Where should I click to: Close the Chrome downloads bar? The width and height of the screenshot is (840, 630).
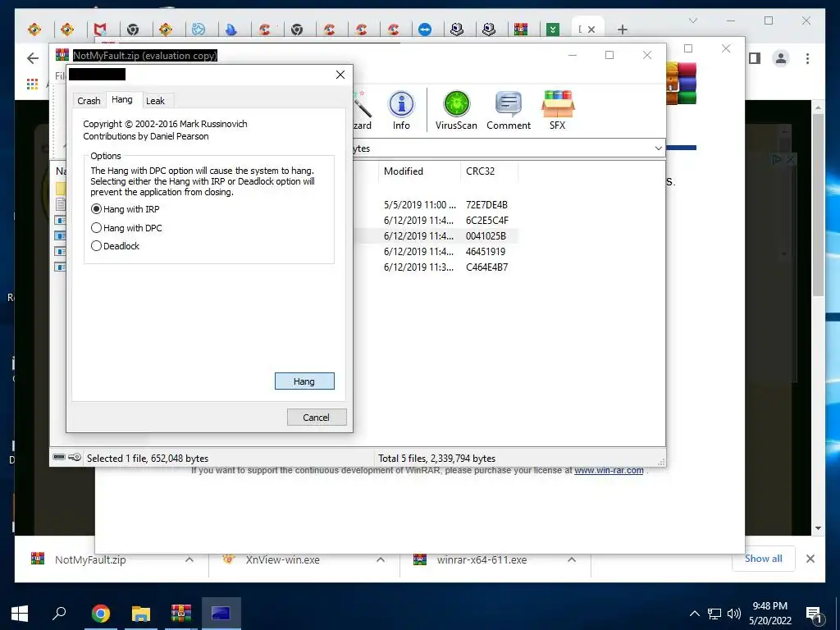(810, 559)
